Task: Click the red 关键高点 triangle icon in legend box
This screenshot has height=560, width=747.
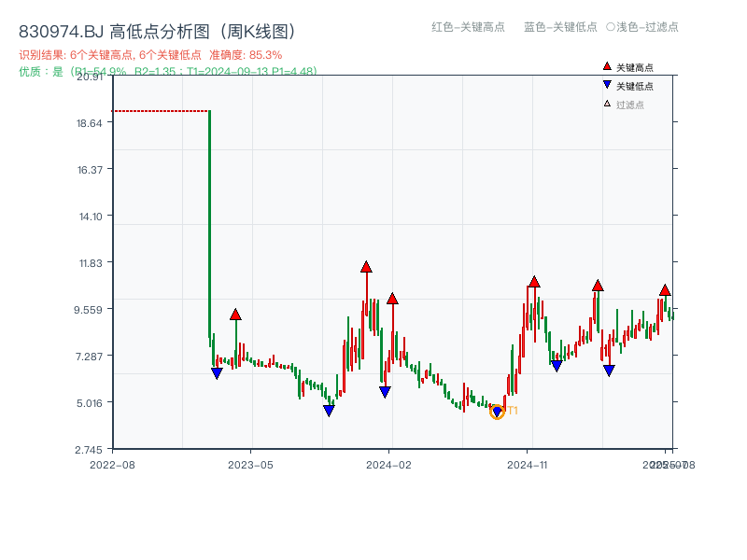Action: pyautogui.click(x=607, y=66)
